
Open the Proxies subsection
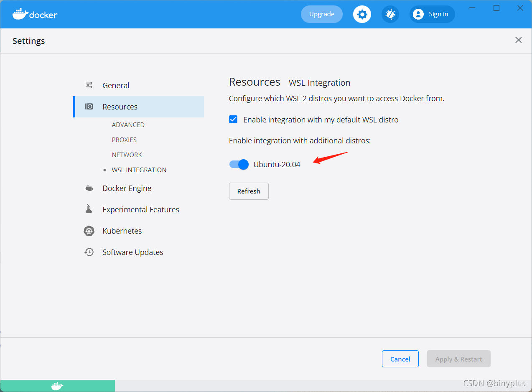(x=124, y=140)
